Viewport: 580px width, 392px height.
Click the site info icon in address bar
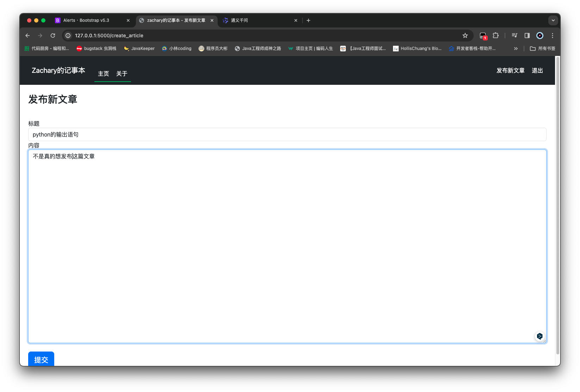(68, 36)
